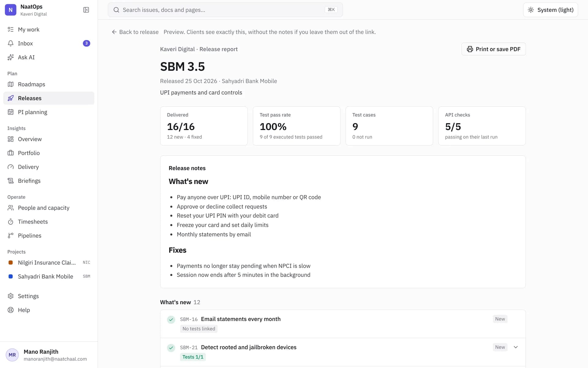Viewport: 588px width, 368px height.
Task: Click Back to release link
Action: (x=135, y=32)
